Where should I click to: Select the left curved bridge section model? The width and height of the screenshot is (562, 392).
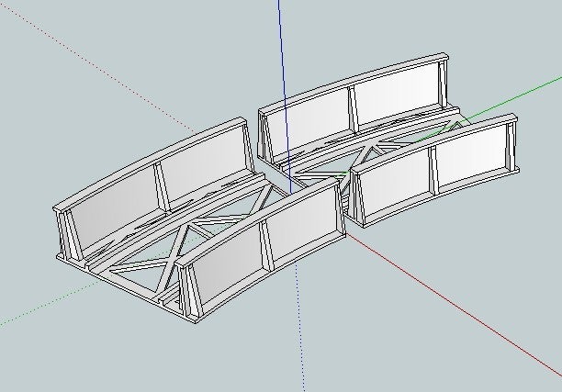coord(199,221)
